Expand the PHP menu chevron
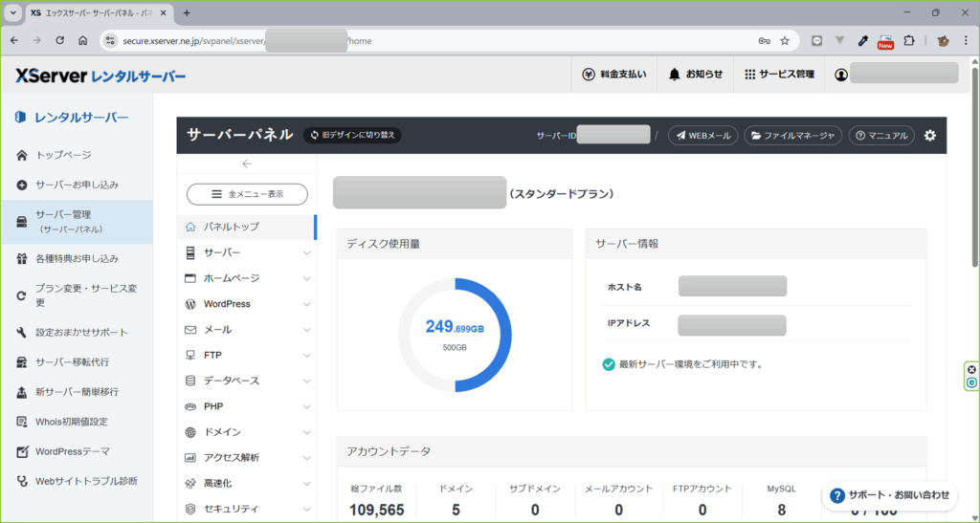980x523 pixels. point(307,406)
